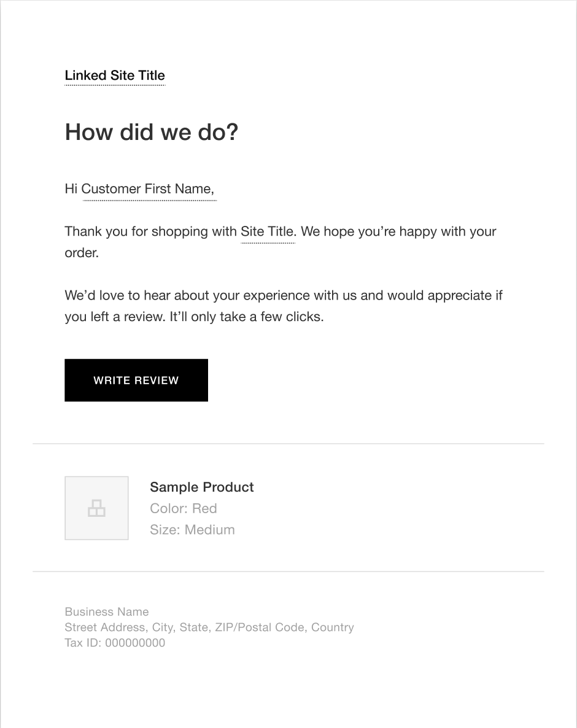Click "It'll only take a few clicks" sentence

click(246, 317)
